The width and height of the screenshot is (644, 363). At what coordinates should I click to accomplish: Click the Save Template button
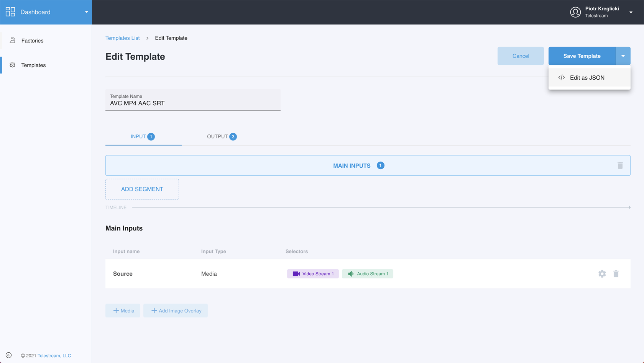point(582,56)
